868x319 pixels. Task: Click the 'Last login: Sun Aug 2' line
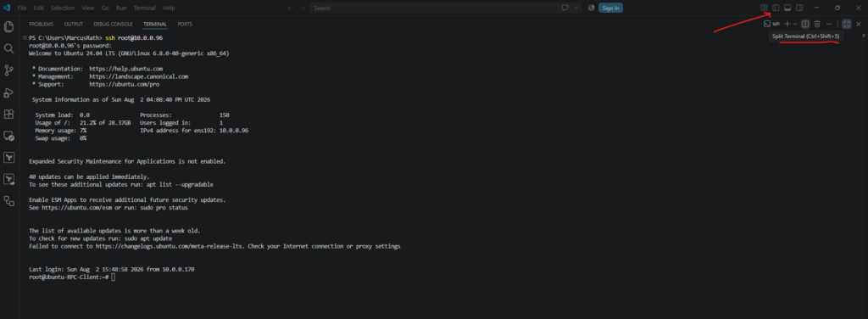click(x=111, y=269)
